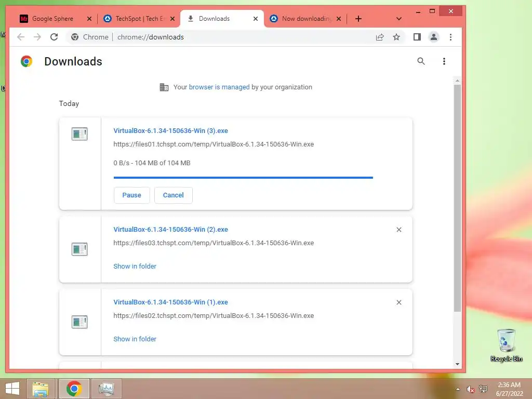Click the files02.tchspt.com source URL

214,315
